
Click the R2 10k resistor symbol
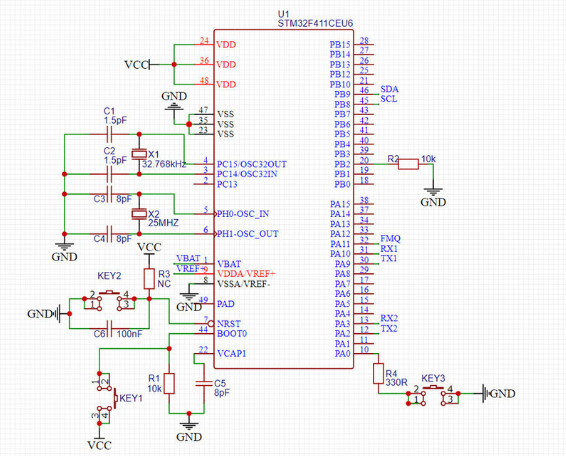pyautogui.click(x=408, y=164)
